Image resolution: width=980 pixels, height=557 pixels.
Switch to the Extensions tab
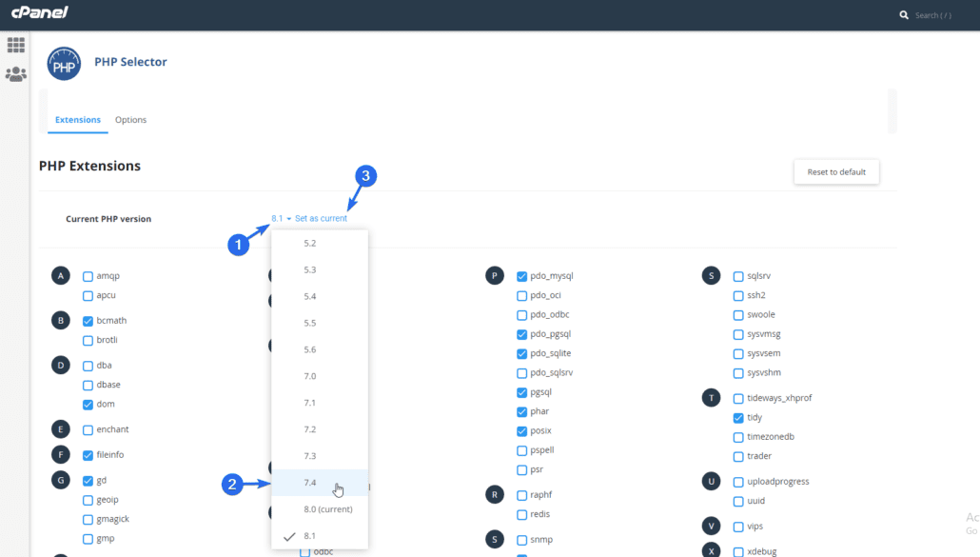(x=77, y=119)
